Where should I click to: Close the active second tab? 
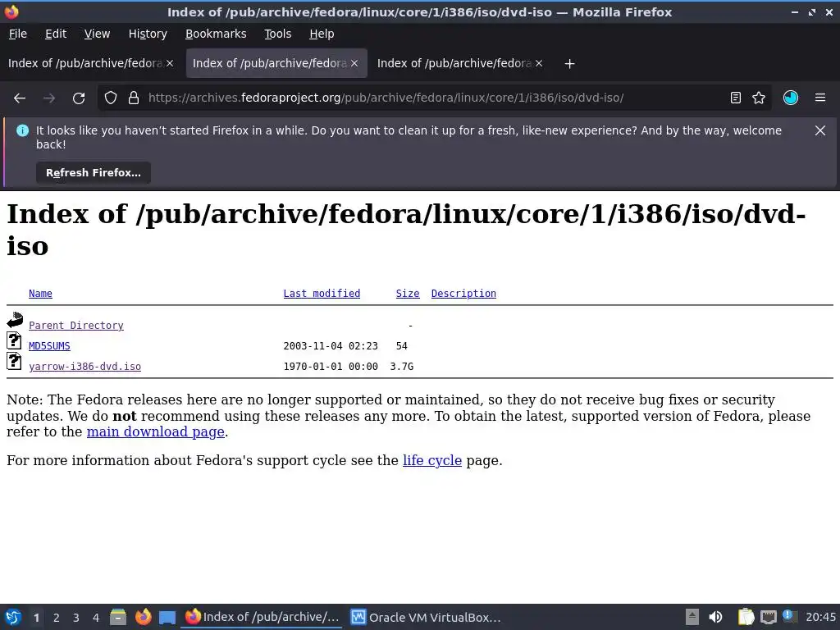tap(354, 63)
